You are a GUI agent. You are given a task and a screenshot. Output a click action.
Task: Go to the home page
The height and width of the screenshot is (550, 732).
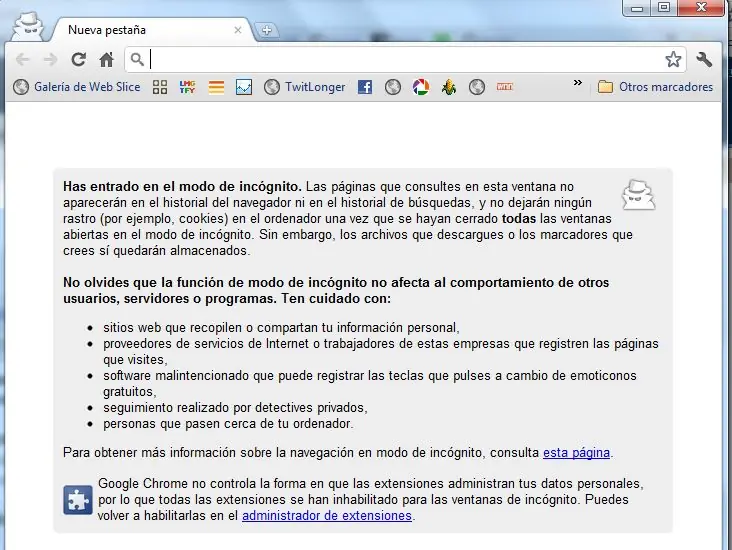tap(106, 59)
